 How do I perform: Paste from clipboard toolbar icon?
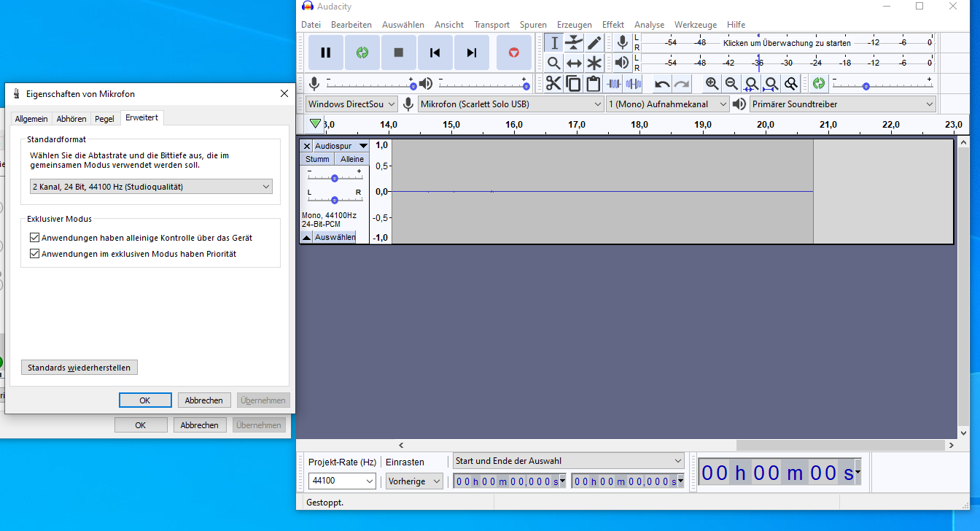point(594,83)
